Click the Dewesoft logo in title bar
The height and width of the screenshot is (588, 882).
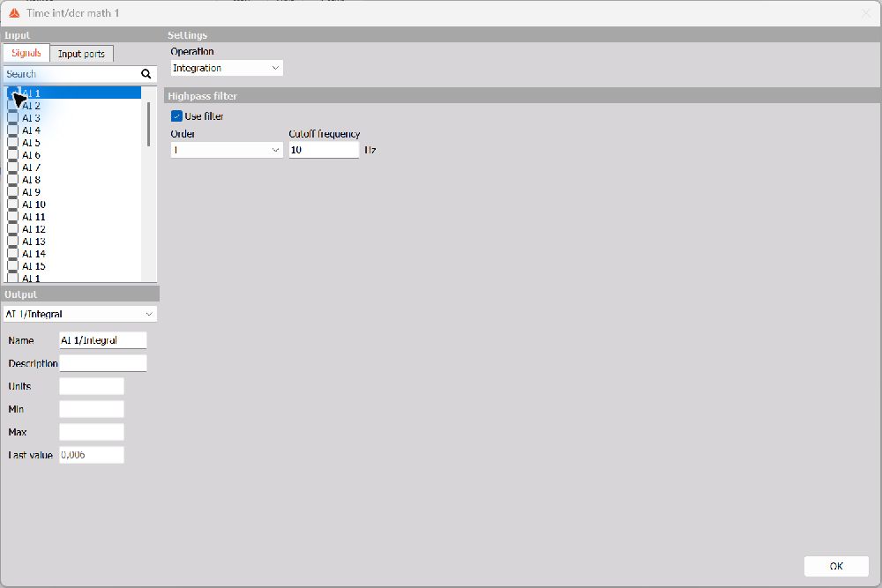(x=15, y=13)
